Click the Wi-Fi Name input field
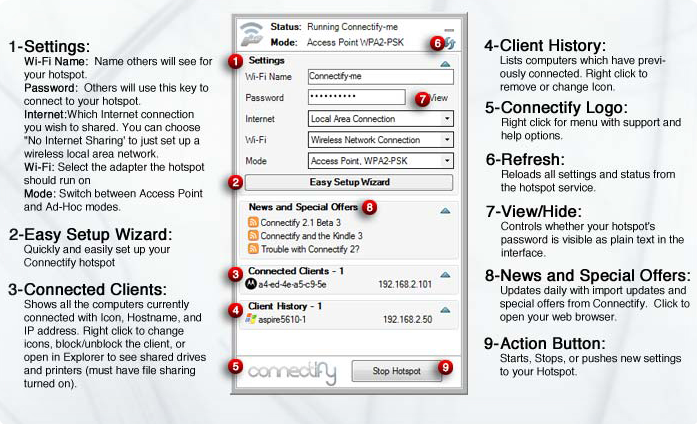The width and height of the screenshot is (697, 424). (x=381, y=76)
